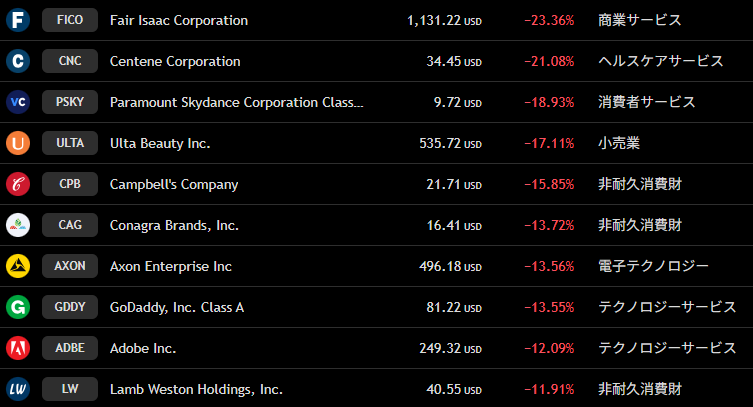Screen dimensions: 753x407
Task: Click the 商業サービス sector link
Action: [639, 20]
